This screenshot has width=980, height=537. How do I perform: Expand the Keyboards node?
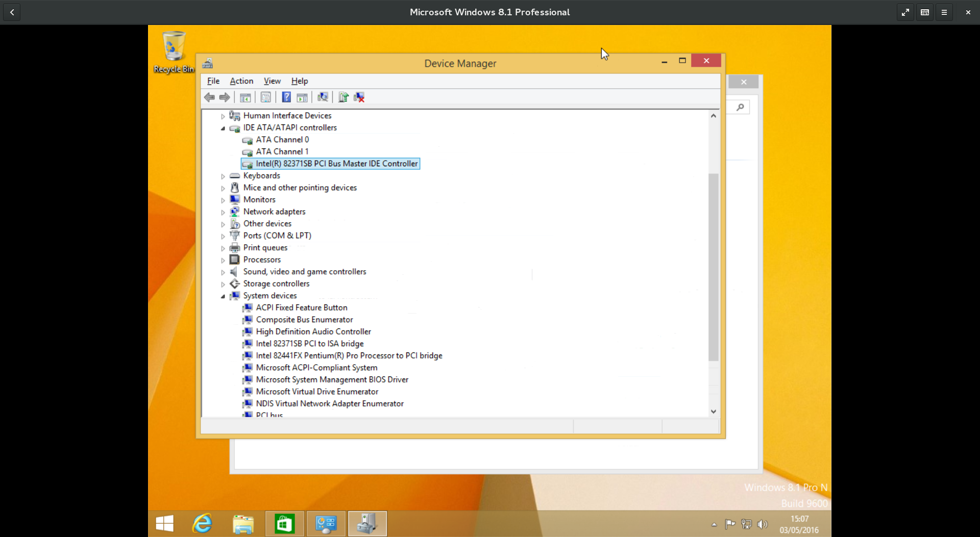[x=223, y=176]
